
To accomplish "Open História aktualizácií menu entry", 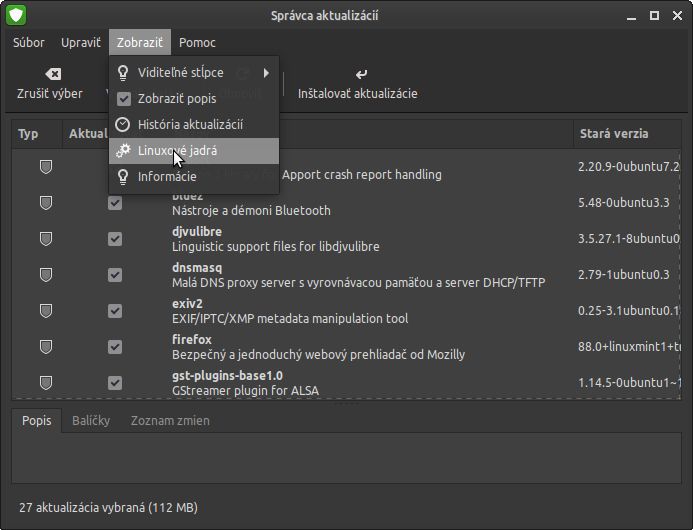I will tap(190, 124).
